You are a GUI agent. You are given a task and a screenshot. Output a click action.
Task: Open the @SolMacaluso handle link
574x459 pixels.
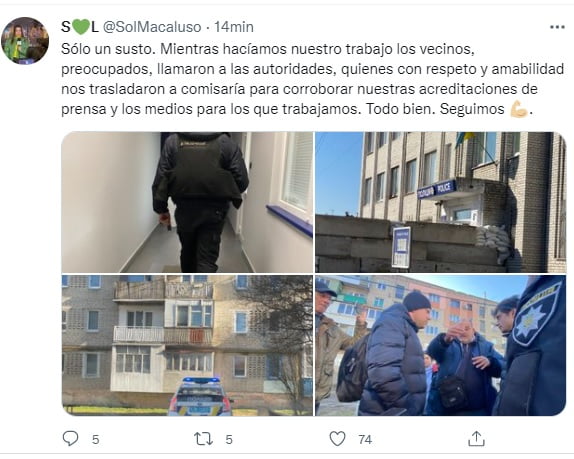[152, 27]
